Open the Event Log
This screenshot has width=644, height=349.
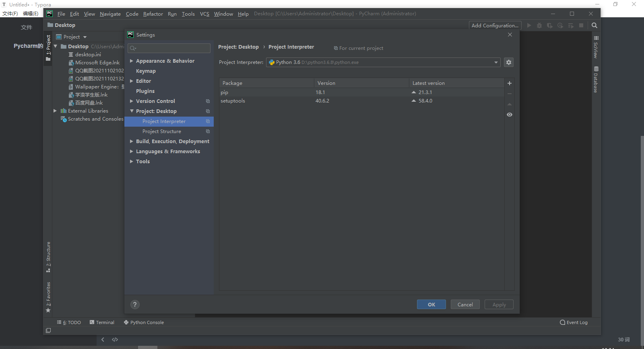coord(574,322)
